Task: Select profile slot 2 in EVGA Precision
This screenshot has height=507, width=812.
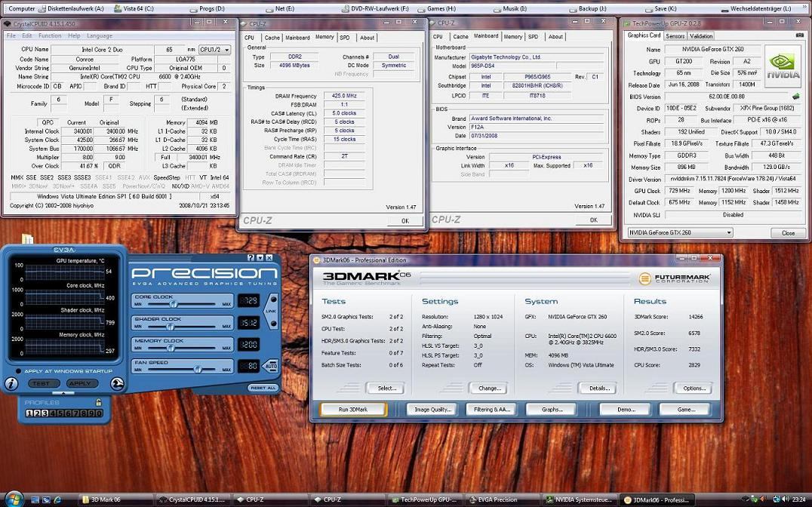Action: (37, 413)
